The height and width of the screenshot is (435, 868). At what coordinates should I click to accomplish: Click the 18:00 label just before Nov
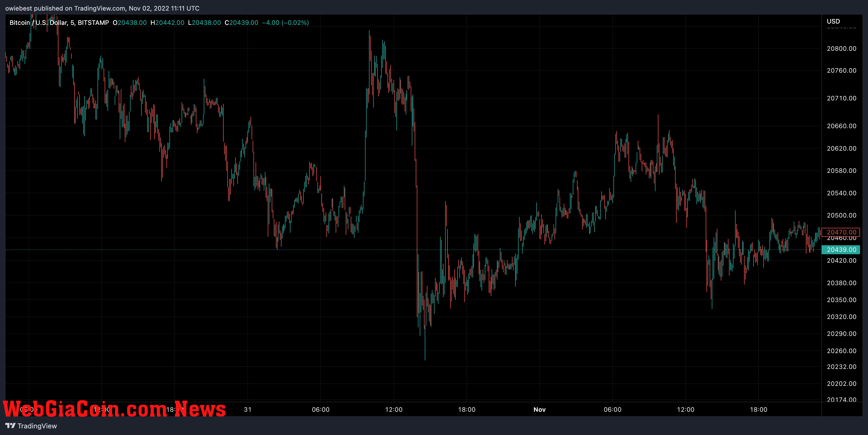click(x=467, y=409)
